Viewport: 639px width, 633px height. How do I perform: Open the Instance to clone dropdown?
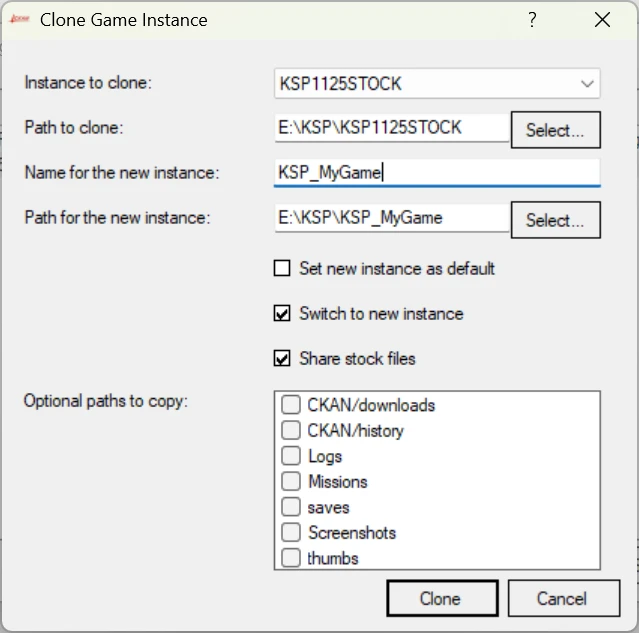click(x=437, y=84)
